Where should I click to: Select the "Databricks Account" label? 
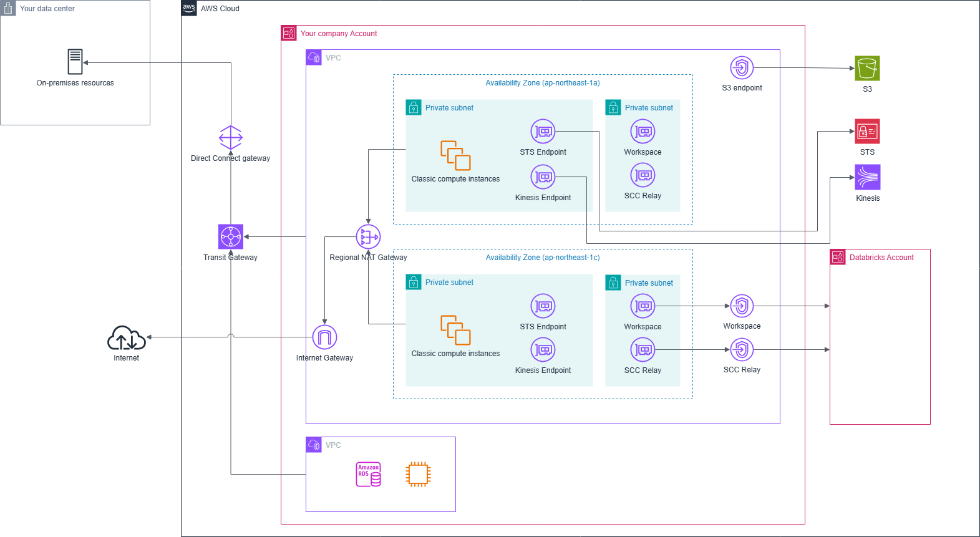tap(881, 258)
